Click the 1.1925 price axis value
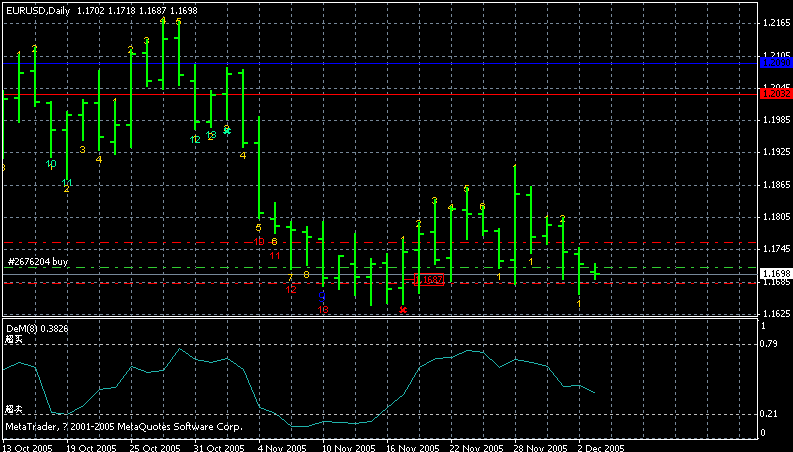Screen dimensions: 793x452 (776, 152)
